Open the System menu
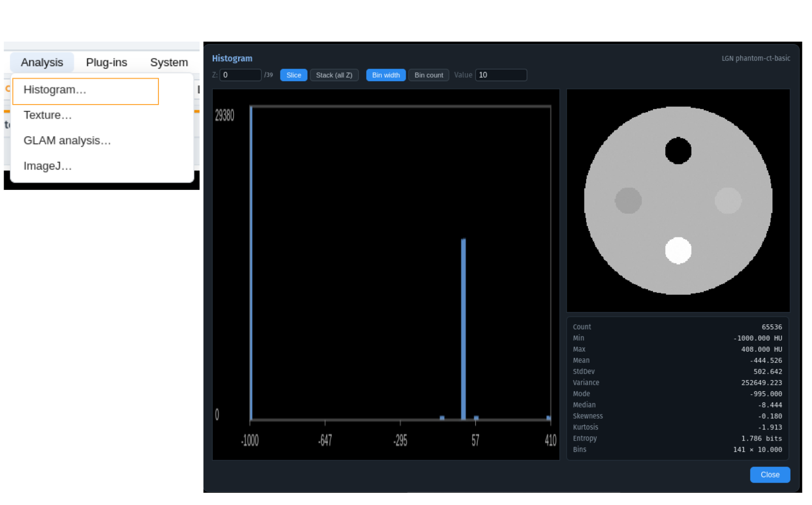 (169, 62)
